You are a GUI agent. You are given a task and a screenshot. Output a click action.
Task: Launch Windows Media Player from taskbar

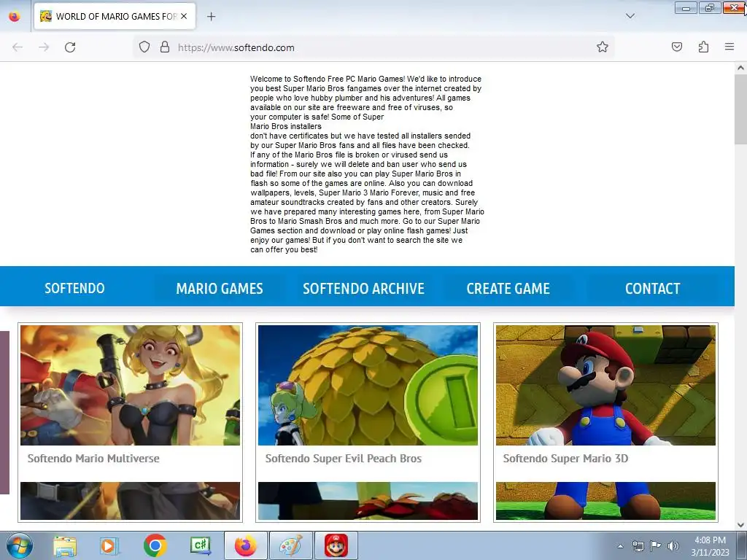point(109,545)
